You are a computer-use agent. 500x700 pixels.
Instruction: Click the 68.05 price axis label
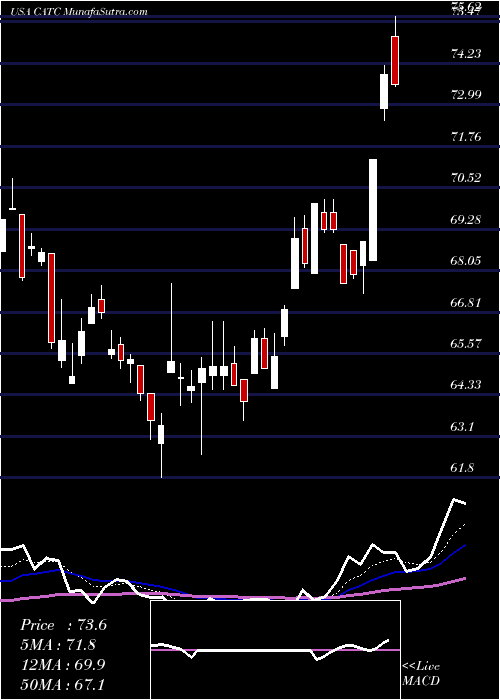(x=467, y=260)
